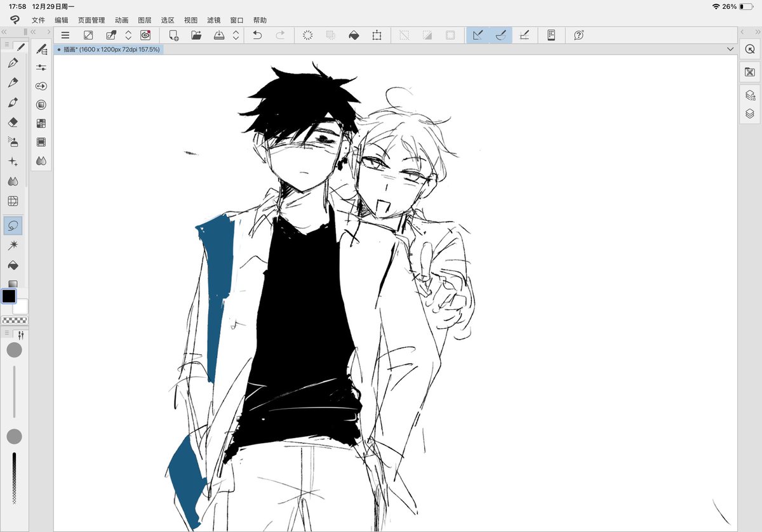
Task: Expand the arrows beside the pen-canvas icon
Action: click(x=128, y=36)
